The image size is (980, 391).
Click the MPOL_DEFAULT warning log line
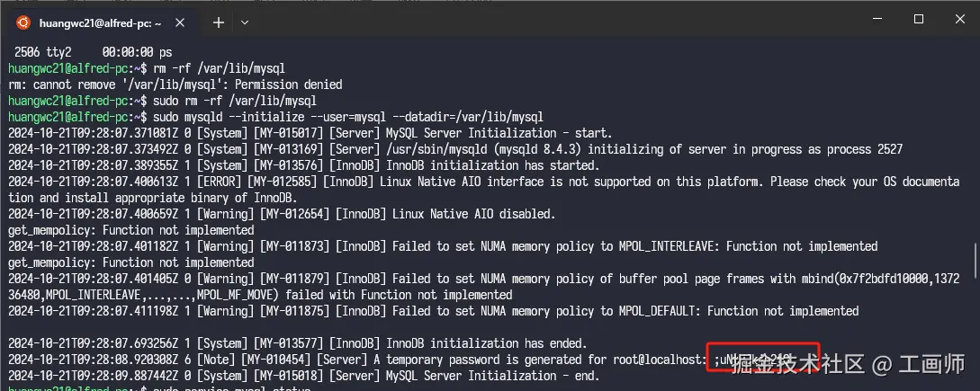433,311
